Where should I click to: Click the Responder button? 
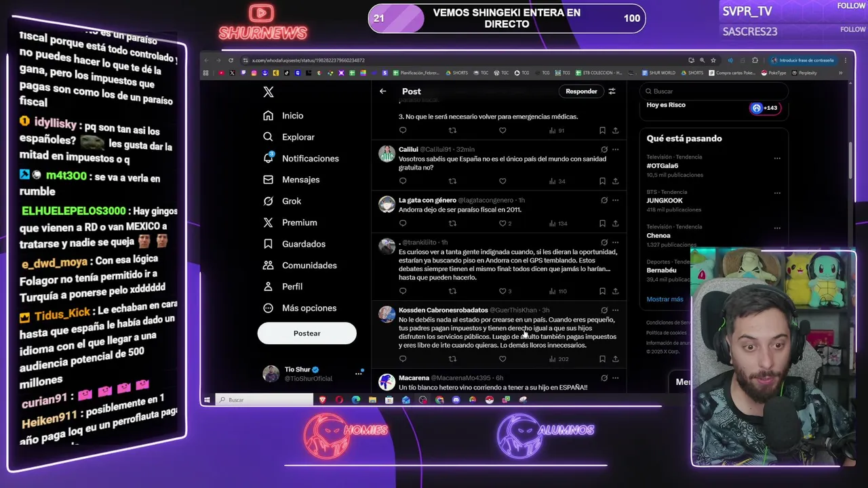pos(581,91)
